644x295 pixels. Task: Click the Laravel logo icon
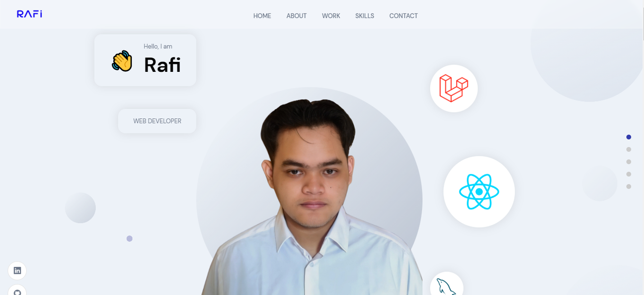tap(453, 88)
